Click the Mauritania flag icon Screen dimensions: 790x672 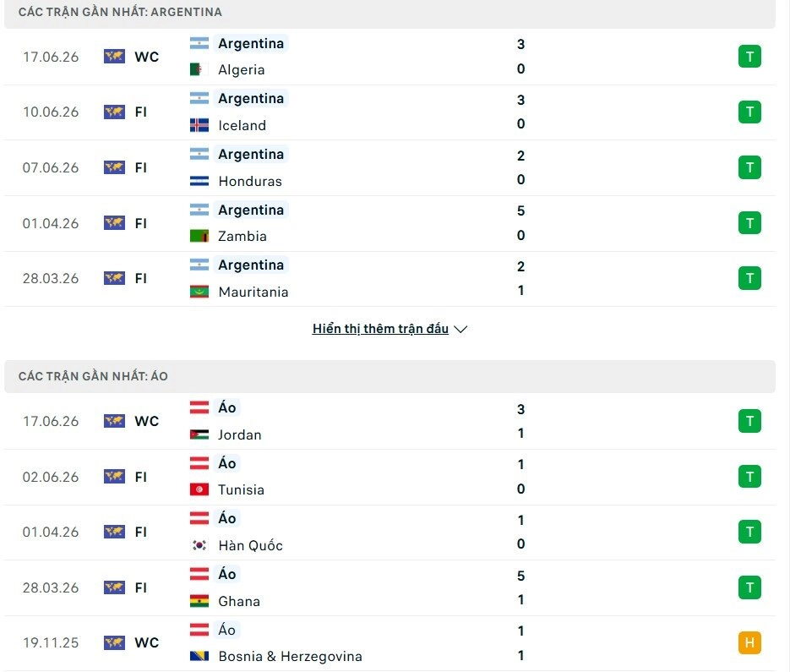199,292
